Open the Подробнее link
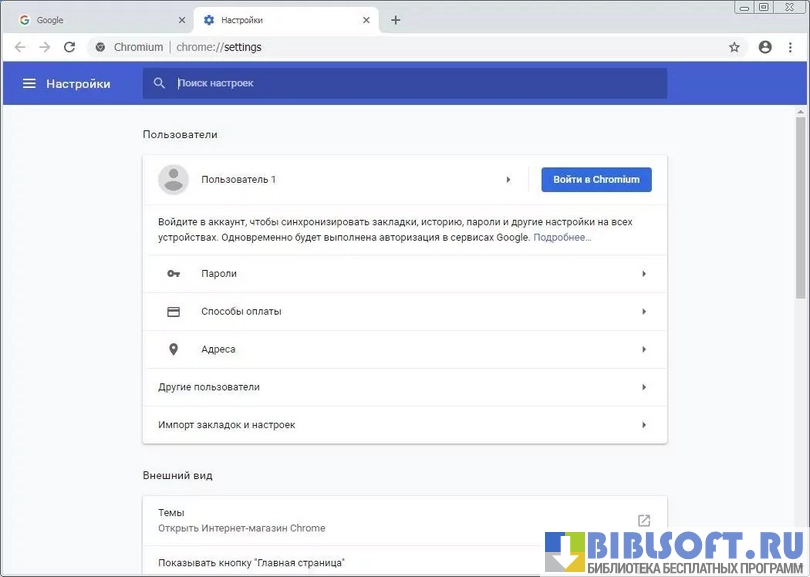 (x=562, y=238)
